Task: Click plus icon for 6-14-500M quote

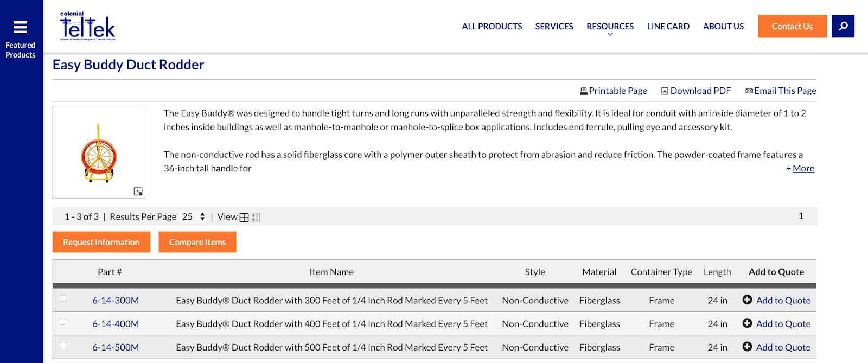Action: (747, 347)
